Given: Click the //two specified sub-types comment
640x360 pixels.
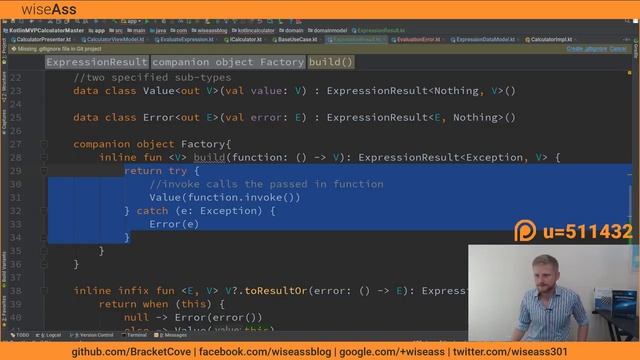Looking at the screenshot, I should [152, 78].
